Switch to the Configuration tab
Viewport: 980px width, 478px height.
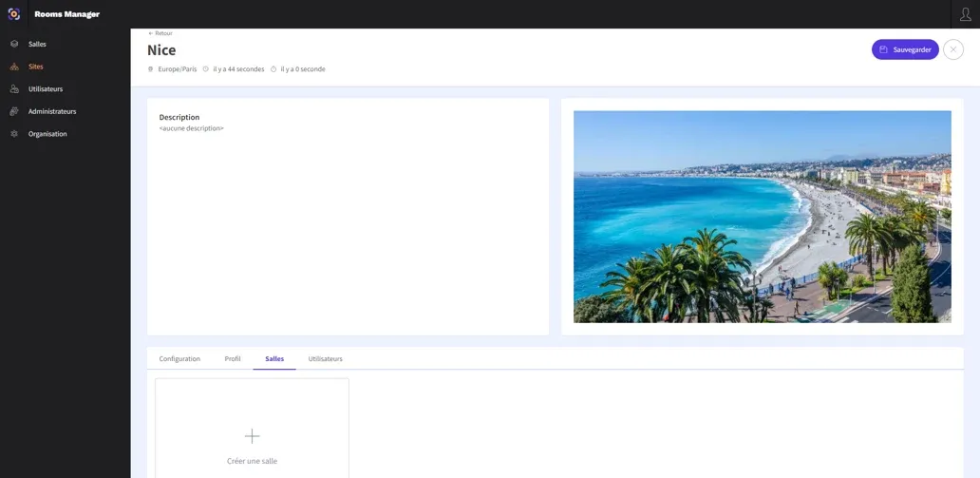(179, 359)
